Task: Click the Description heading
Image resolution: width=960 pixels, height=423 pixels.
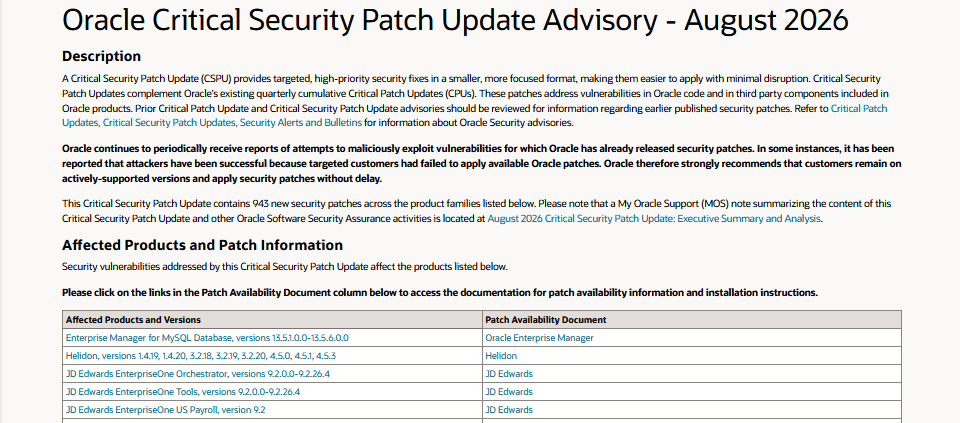Action: [x=102, y=56]
